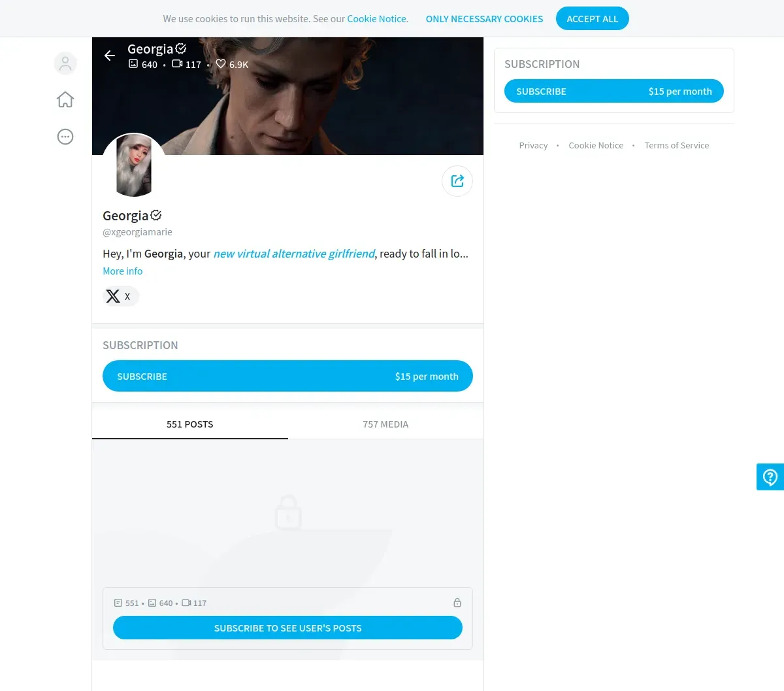The height and width of the screenshot is (691, 784).
Task: Choose ONLY NECESSARY COOKIES
Action: 484,19
